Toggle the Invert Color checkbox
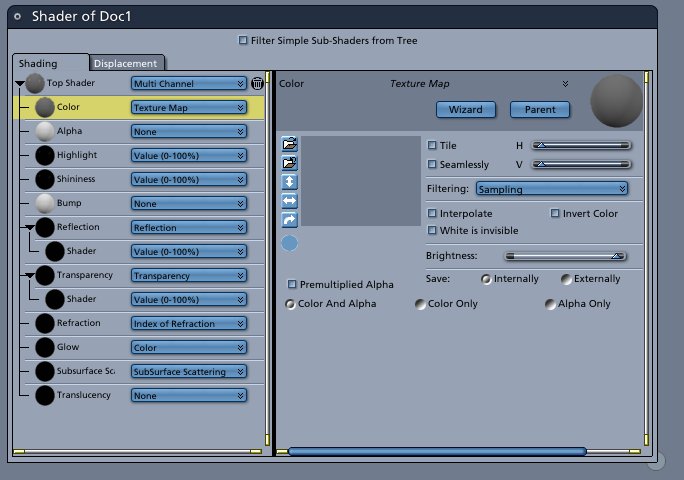The height and width of the screenshot is (480, 684). 555,213
